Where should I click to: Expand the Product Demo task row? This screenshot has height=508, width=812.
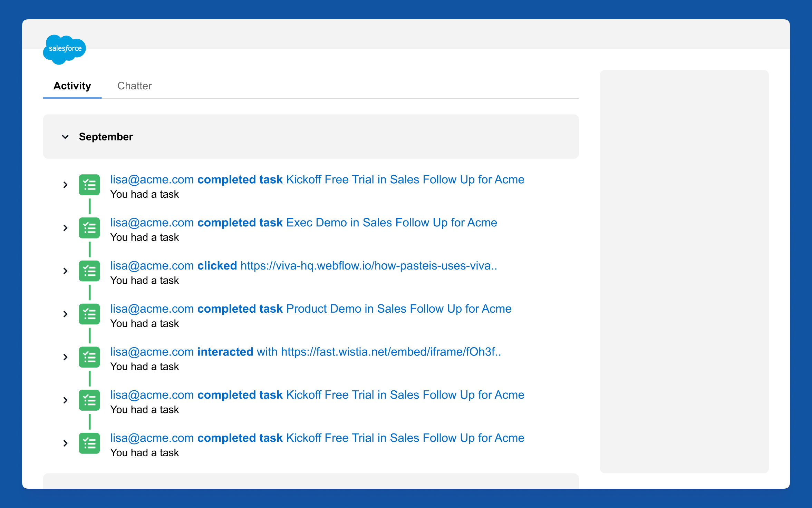click(x=65, y=314)
